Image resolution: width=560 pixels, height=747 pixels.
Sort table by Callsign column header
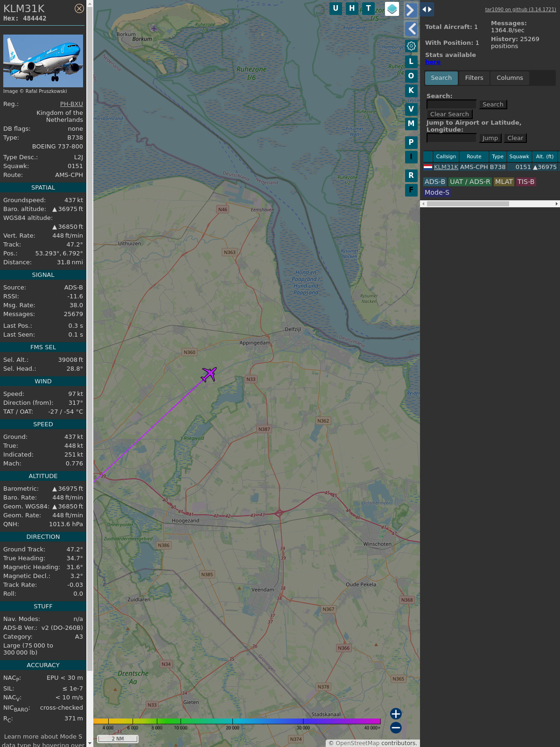(x=446, y=157)
